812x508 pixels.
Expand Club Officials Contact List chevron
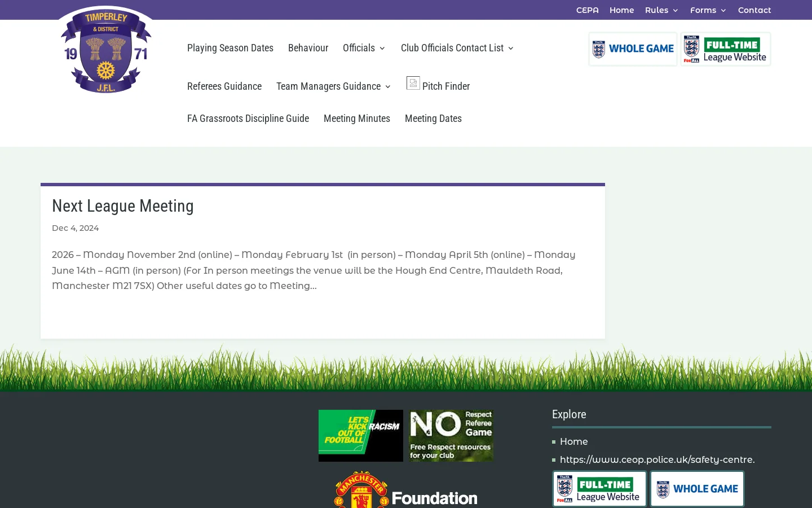click(x=511, y=49)
